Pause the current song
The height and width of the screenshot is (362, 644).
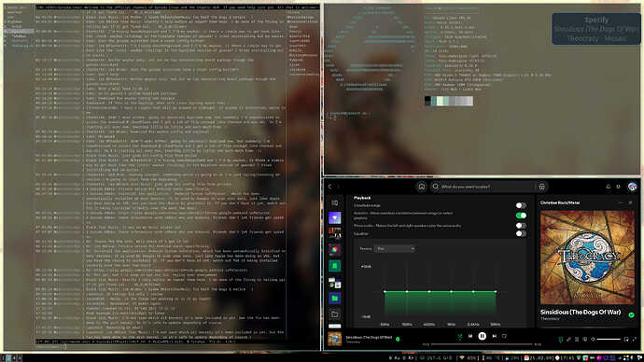pos(483,336)
